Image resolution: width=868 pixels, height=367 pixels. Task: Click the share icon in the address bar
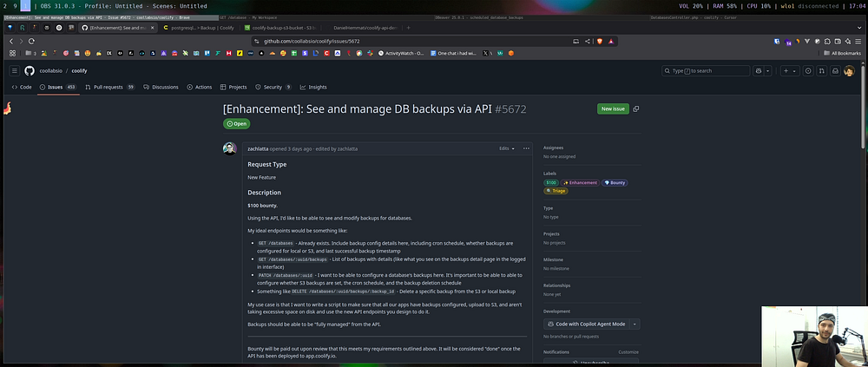point(588,41)
